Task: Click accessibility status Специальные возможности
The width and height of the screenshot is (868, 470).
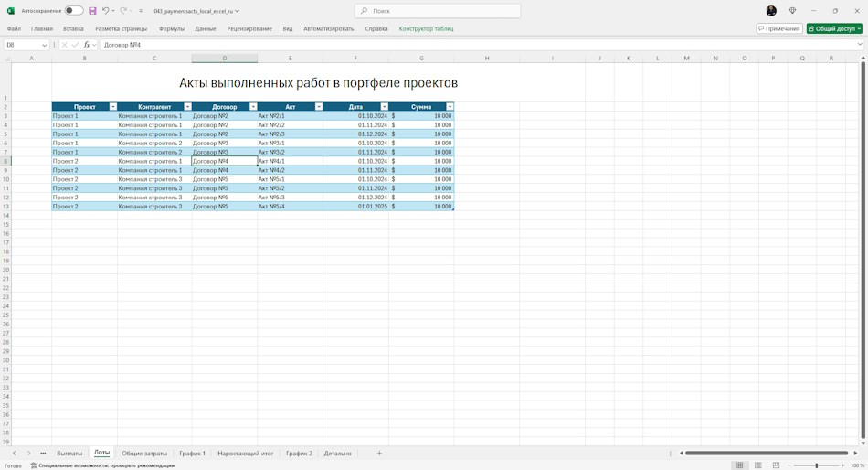Action: [103, 465]
